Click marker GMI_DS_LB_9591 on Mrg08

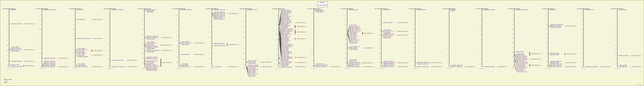[186, 54]
